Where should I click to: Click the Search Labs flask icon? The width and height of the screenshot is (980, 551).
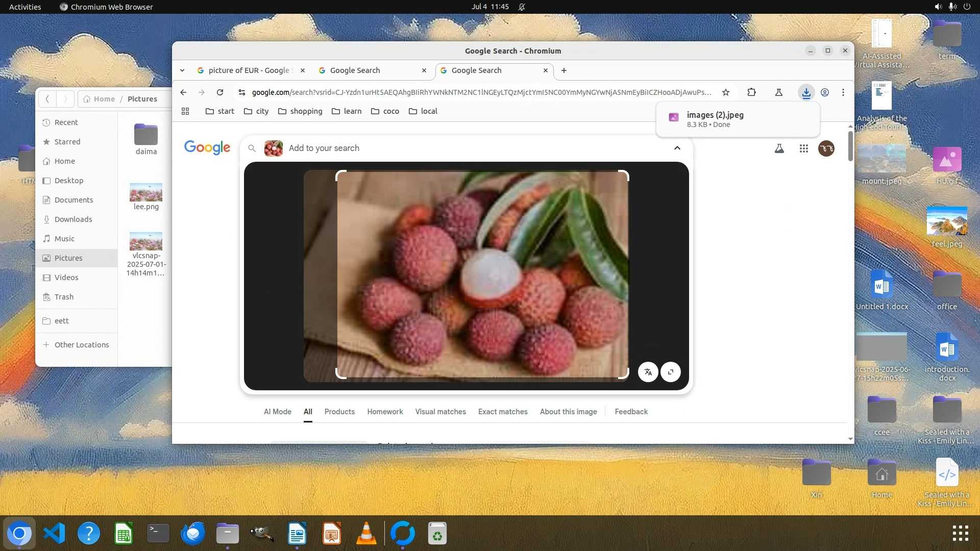(x=779, y=148)
